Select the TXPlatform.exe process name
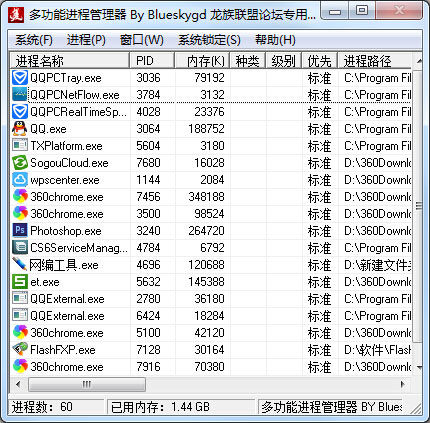This screenshot has width=430, height=423. pos(66,146)
